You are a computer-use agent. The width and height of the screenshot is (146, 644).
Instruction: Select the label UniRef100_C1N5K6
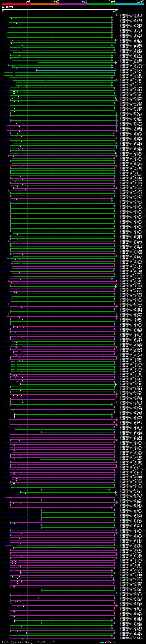[x=131, y=103]
